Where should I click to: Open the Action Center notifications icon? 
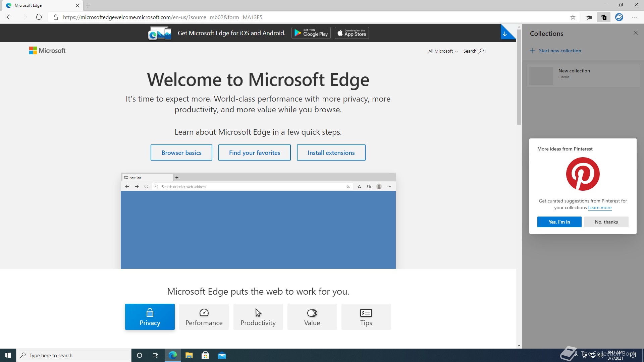click(633, 355)
